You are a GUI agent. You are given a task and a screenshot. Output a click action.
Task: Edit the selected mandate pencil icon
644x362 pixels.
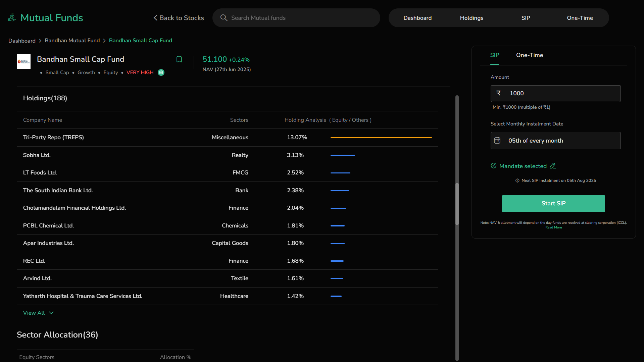(553, 166)
